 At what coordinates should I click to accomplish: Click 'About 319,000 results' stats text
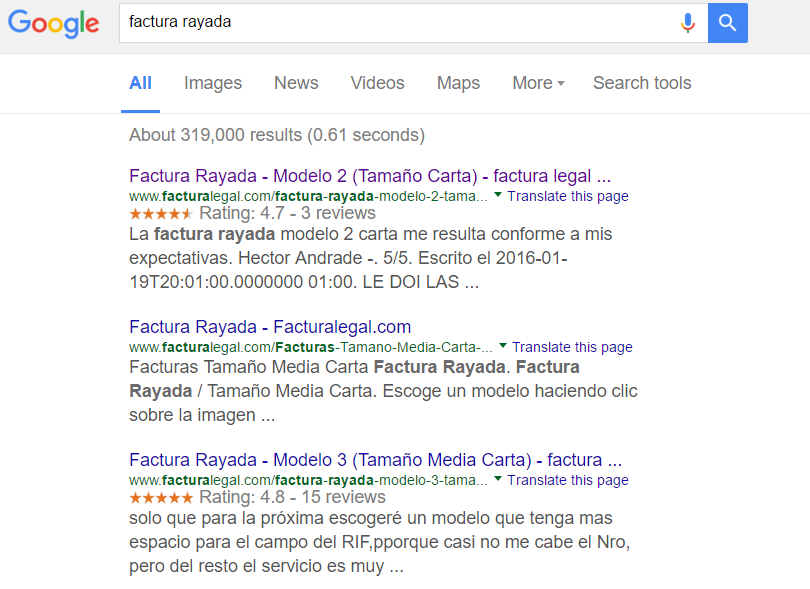click(277, 135)
